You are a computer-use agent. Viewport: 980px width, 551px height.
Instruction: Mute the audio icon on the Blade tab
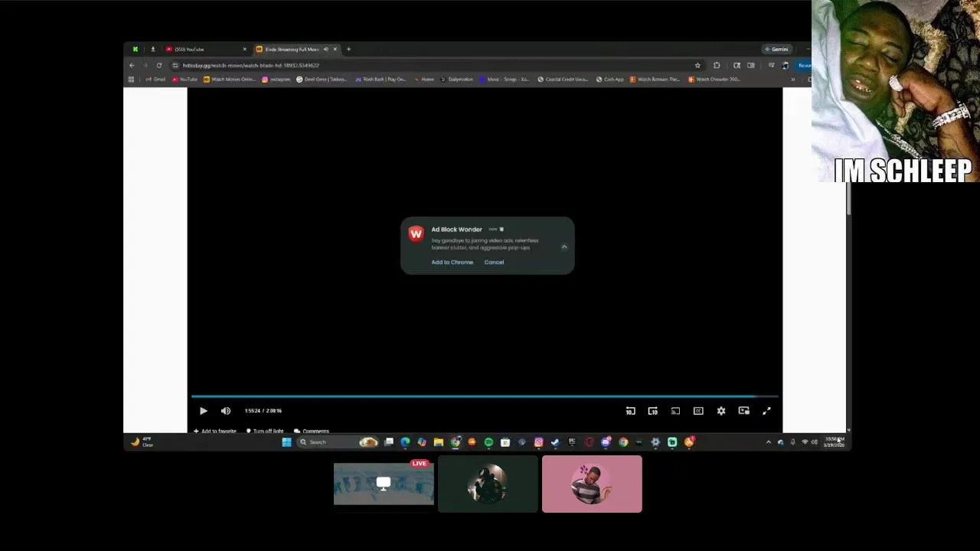[325, 49]
